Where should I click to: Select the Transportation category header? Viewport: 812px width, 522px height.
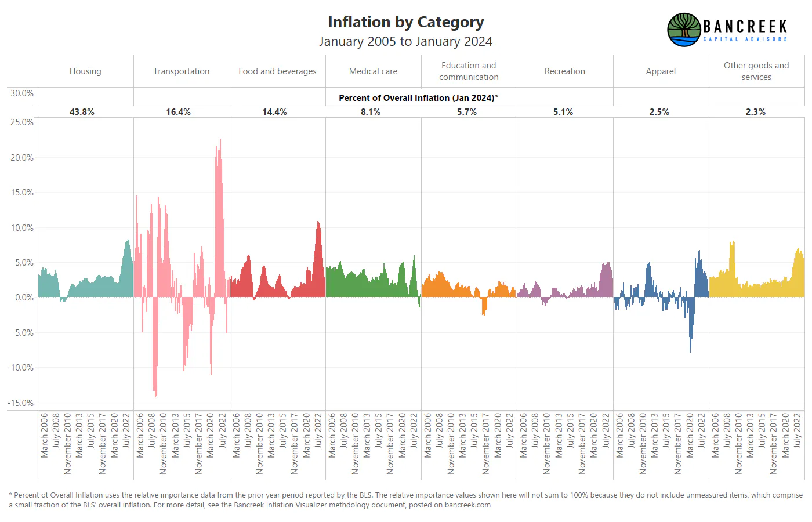[x=182, y=71]
